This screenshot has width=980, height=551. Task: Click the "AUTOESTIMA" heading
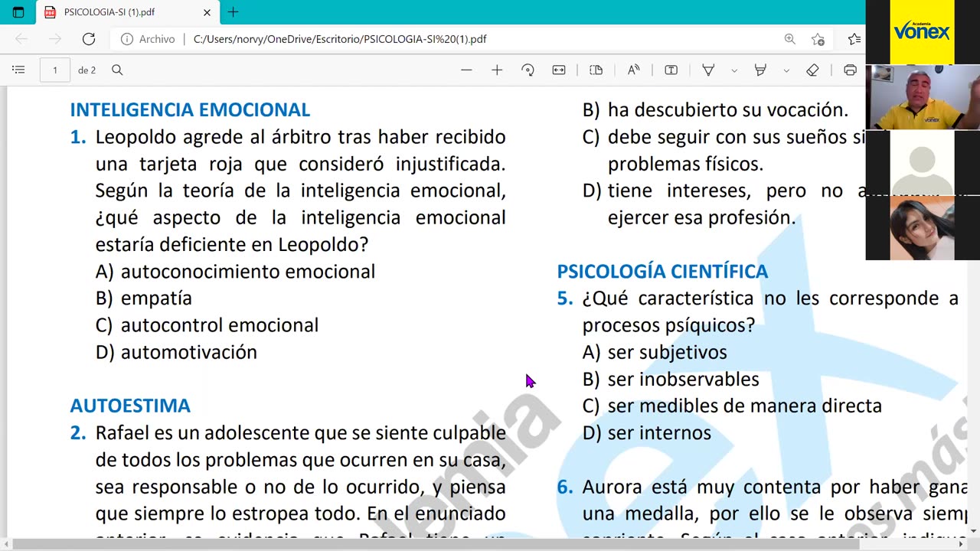coord(130,406)
